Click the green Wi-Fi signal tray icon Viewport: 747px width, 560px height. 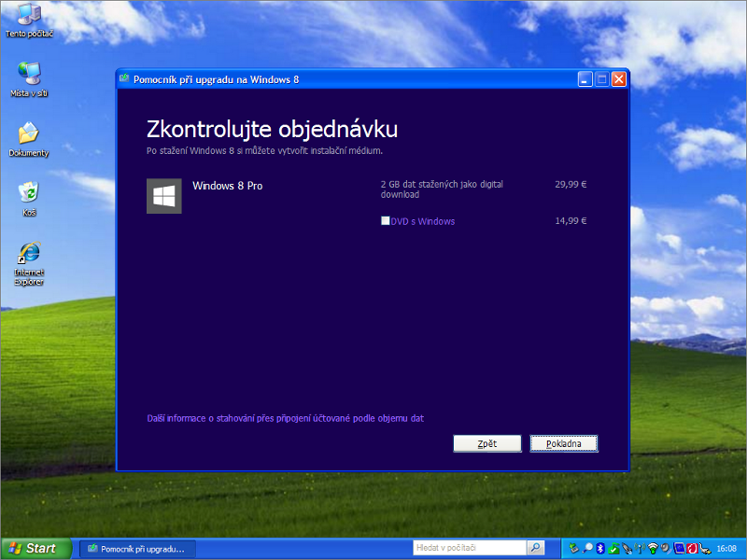coord(653,548)
